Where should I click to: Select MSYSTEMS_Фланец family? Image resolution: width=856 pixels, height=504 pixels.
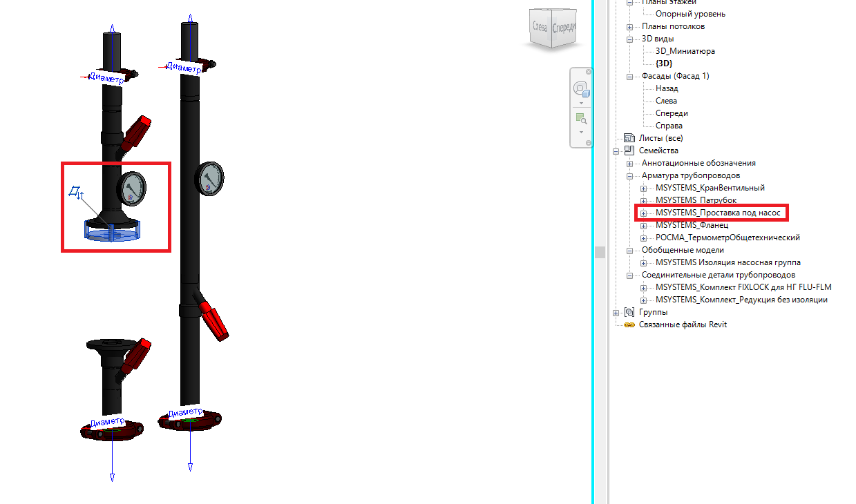(x=692, y=225)
